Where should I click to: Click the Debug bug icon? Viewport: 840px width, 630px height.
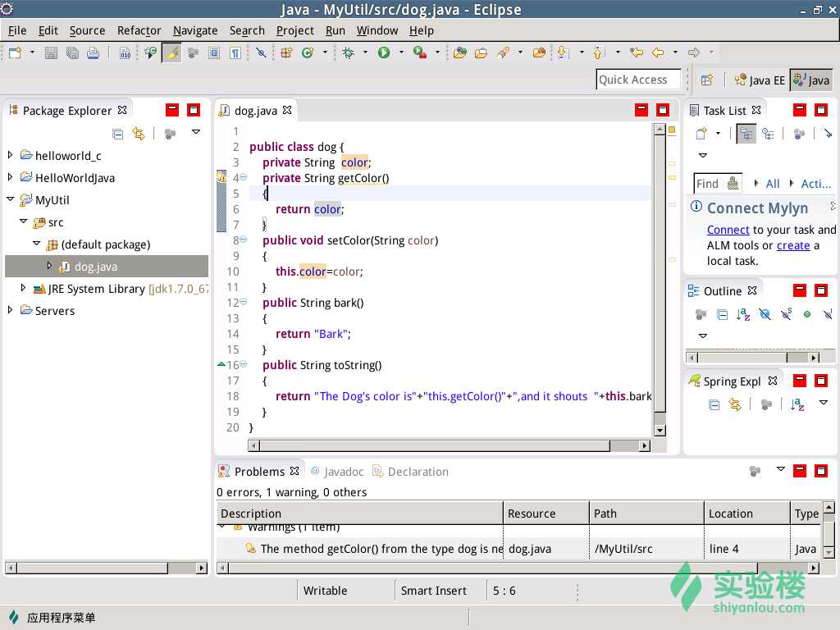348,52
